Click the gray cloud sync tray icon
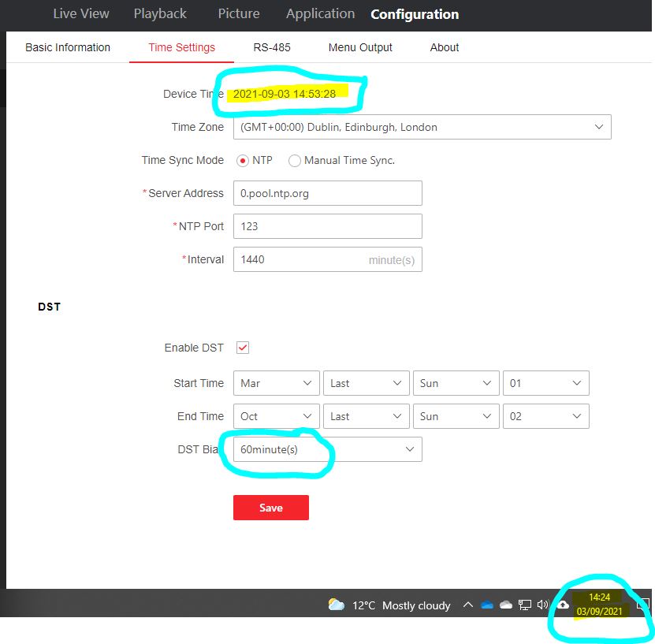The width and height of the screenshot is (655, 644). (x=505, y=605)
